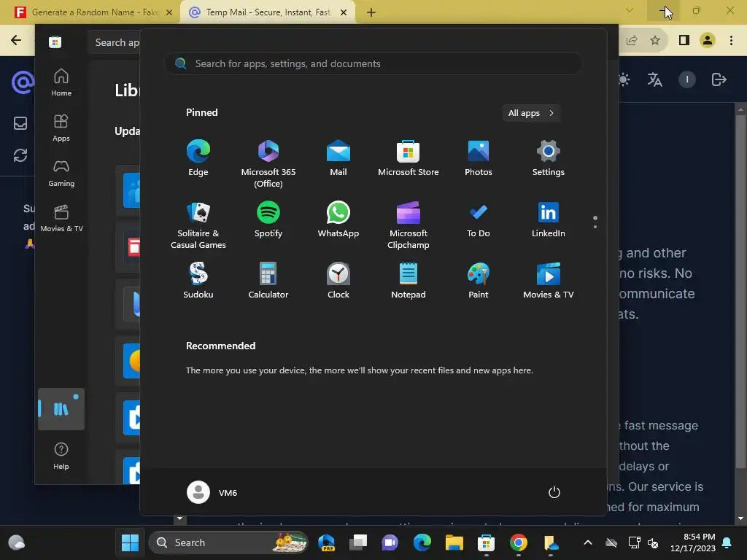The image size is (747, 560).
Task: Click the Start menu search field
Action: point(373,64)
